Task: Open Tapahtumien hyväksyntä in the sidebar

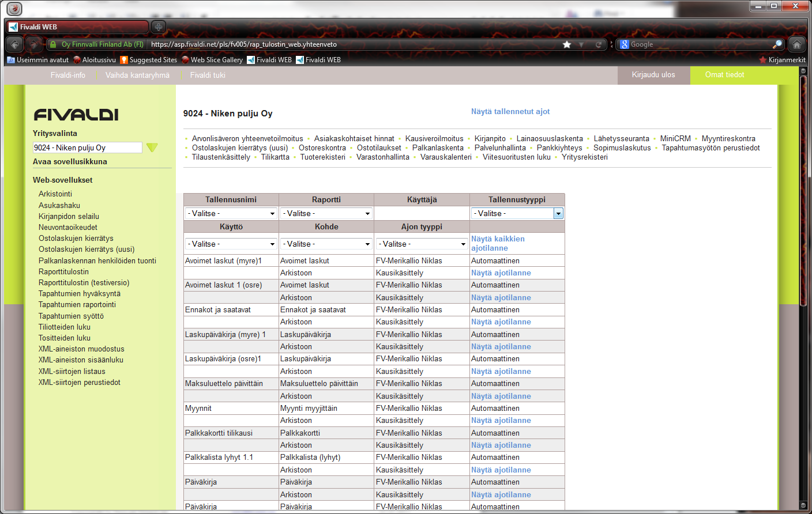Action: click(80, 294)
